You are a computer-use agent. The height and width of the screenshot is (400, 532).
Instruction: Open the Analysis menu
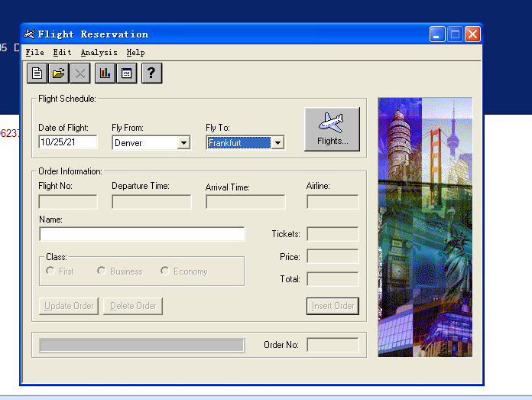coord(99,53)
